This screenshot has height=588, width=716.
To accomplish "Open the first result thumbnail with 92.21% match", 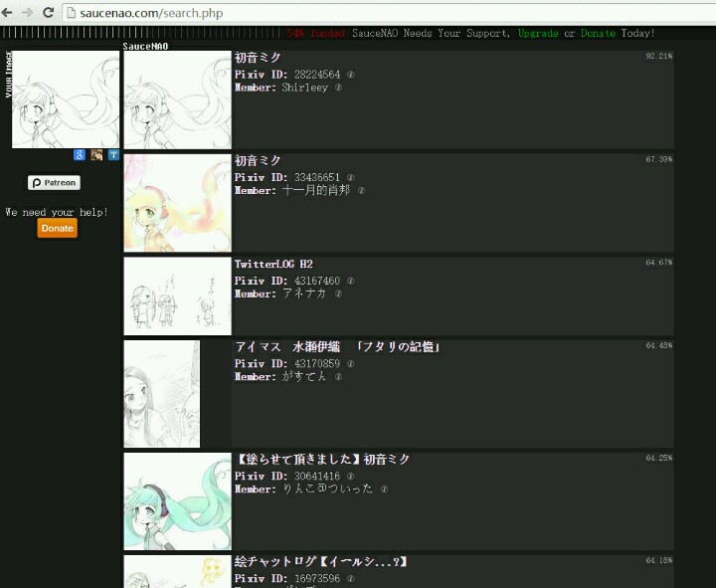I will pyautogui.click(x=177, y=100).
